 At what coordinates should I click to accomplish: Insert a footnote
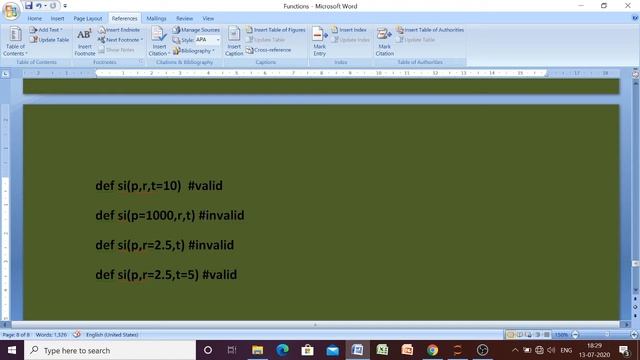point(84,42)
